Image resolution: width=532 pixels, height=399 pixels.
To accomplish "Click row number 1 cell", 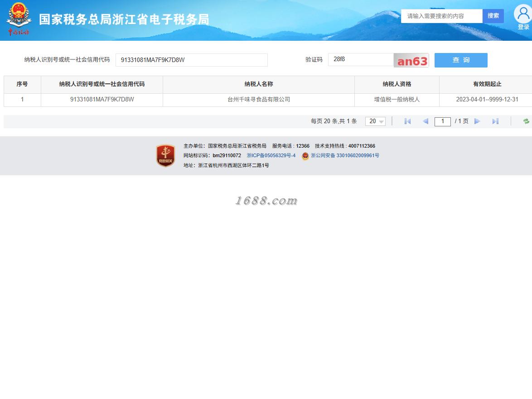I will tap(22, 100).
